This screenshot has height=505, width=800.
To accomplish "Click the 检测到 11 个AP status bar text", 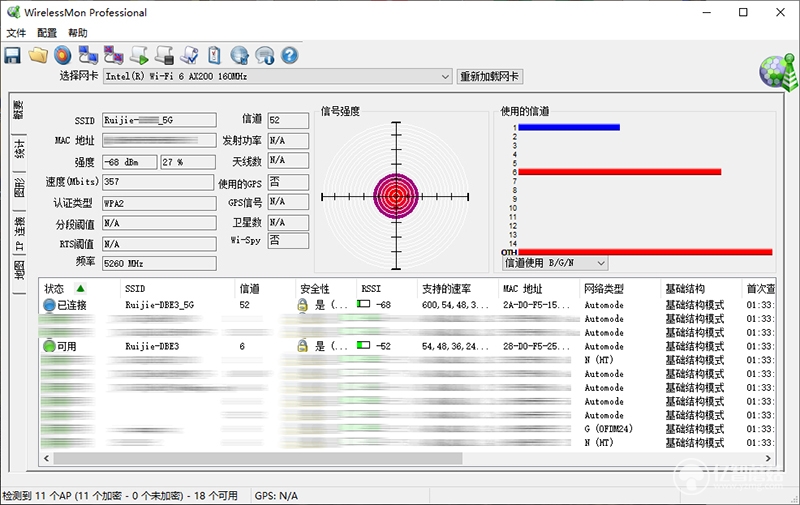I will click(120, 496).
